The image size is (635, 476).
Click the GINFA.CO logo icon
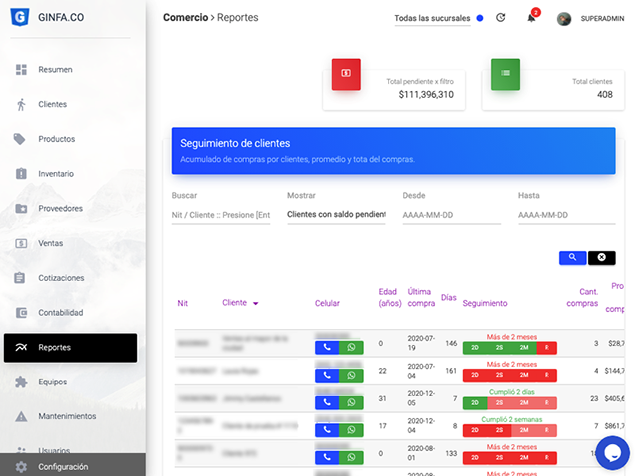pos(18,18)
